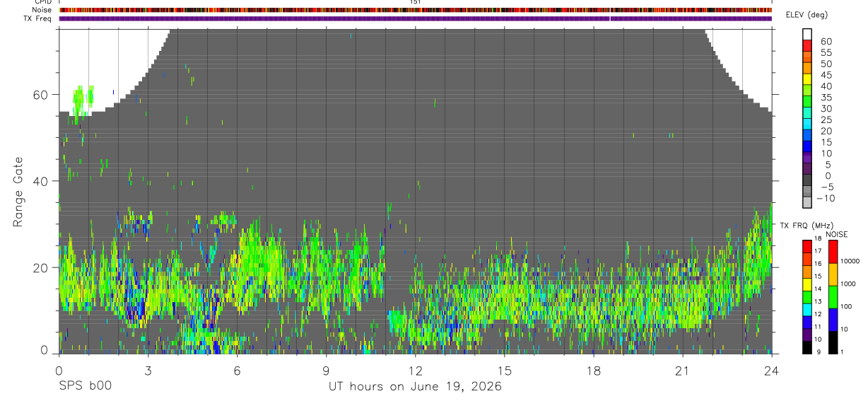The width and height of the screenshot is (868, 401).
Task: Click the ELEV (deg) legend title
Action: 806,15
